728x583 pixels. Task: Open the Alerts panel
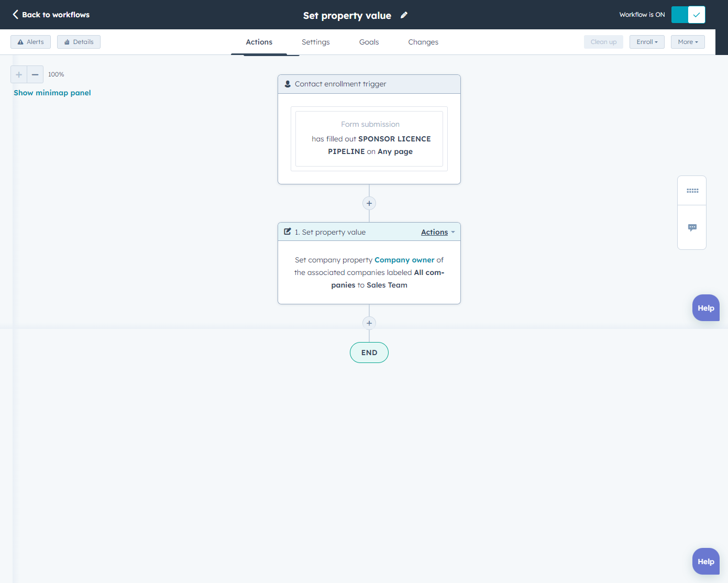[x=30, y=41]
